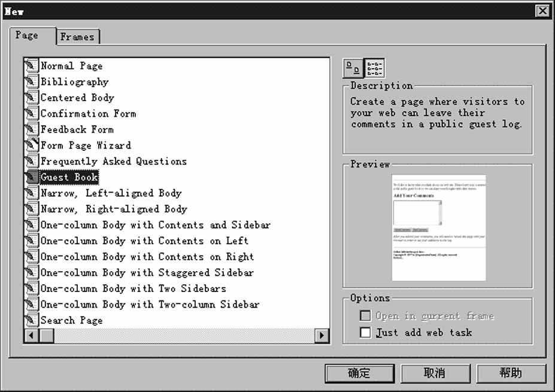Image resolution: width=555 pixels, height=392 pixels.
Task: Click the Staggered Sidebar template icon
Action: click(32, 272)
